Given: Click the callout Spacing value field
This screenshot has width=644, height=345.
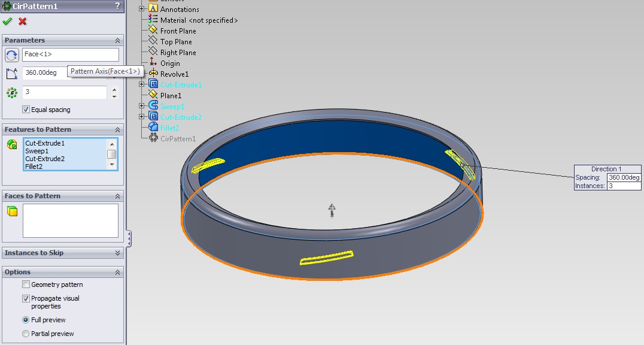Looking at the screenshot, I should click(624, 177).
